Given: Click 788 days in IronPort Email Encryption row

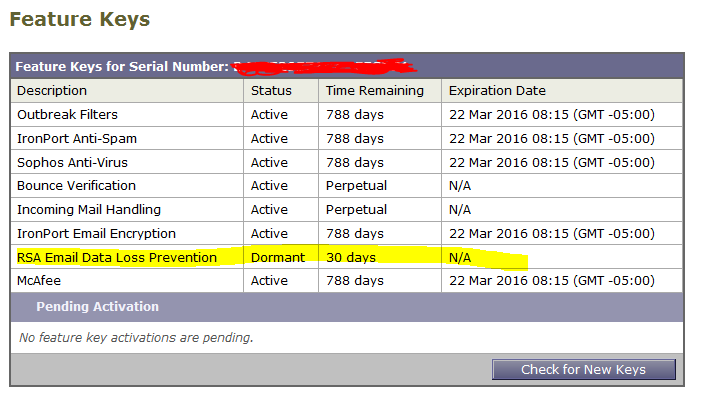Looking at the screenshot, I should (355, 233).
